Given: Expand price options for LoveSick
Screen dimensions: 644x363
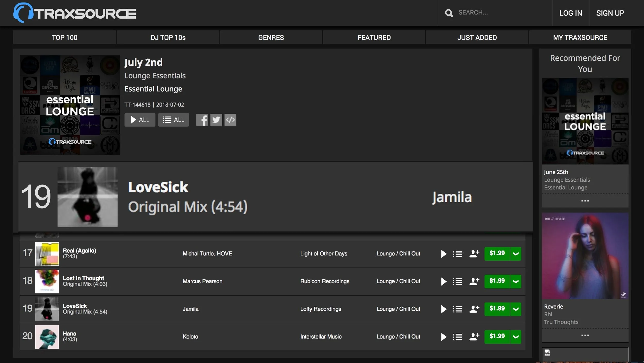Looking at the screenshot, I should [x=516, y=309].
